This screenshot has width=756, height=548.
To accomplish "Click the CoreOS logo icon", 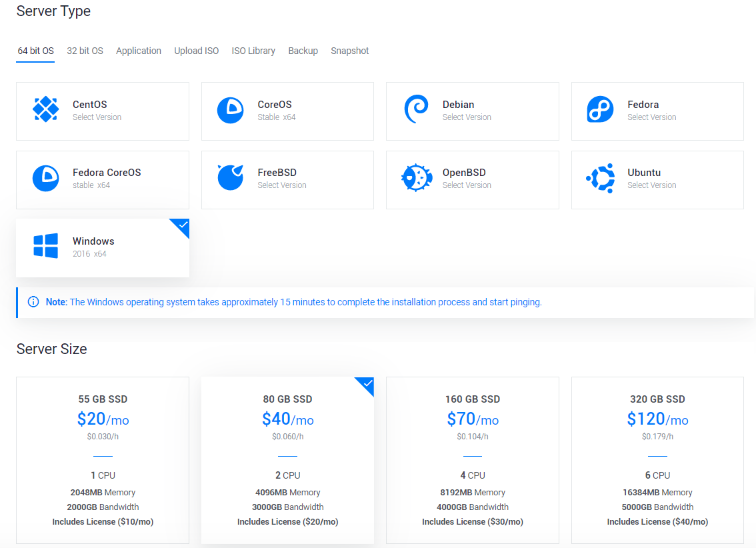I will pyautogui.click(x=231, y=111).
